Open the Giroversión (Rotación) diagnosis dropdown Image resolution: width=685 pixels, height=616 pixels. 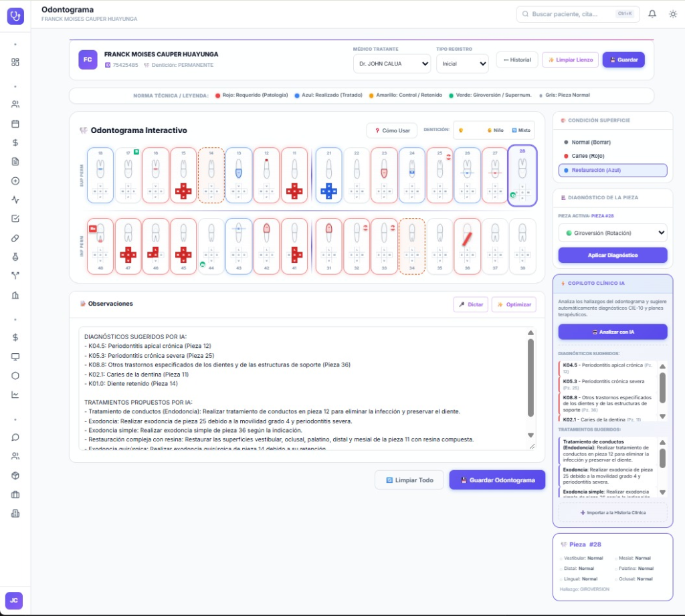pyautogui.click(x=613, y=233)
